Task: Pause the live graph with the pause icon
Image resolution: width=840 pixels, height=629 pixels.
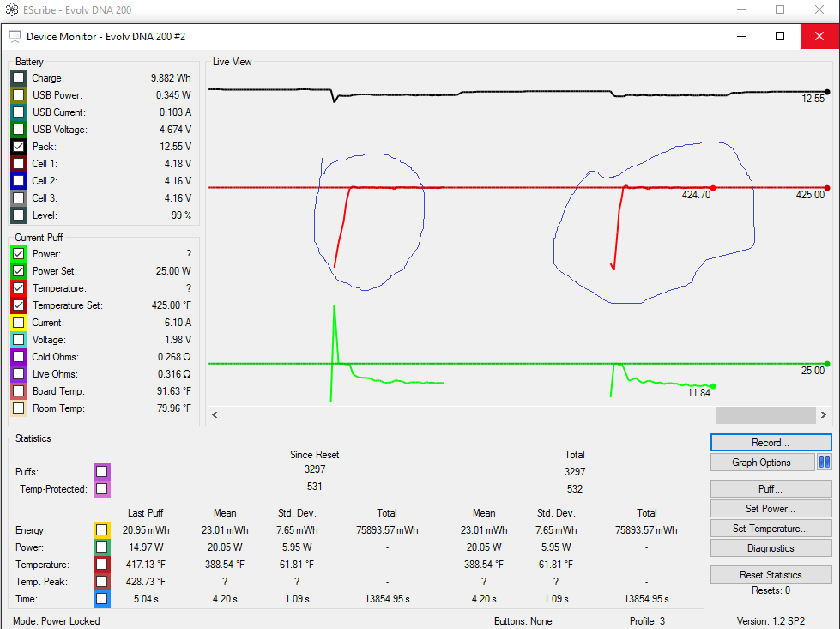Action: pos(825,462)
